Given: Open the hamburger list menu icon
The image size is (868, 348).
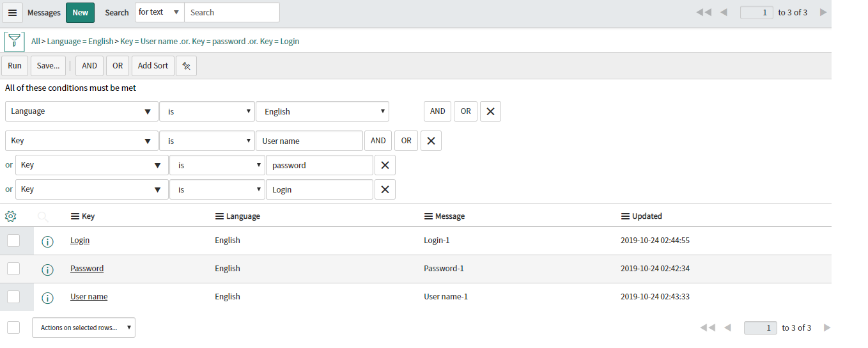Looking at the screenshot, I should pyautogui.click(x=13, y=13).
